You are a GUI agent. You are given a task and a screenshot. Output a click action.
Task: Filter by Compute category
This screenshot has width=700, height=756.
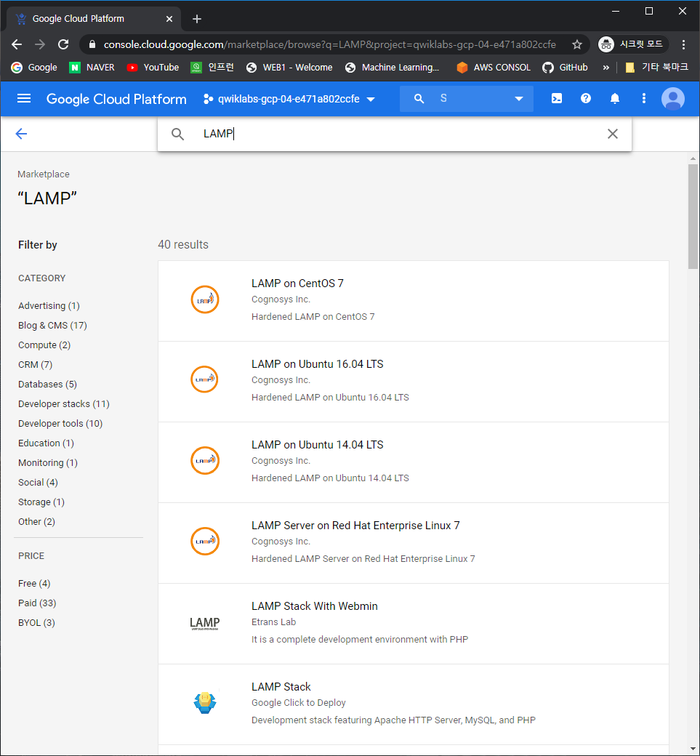point(44,345)
